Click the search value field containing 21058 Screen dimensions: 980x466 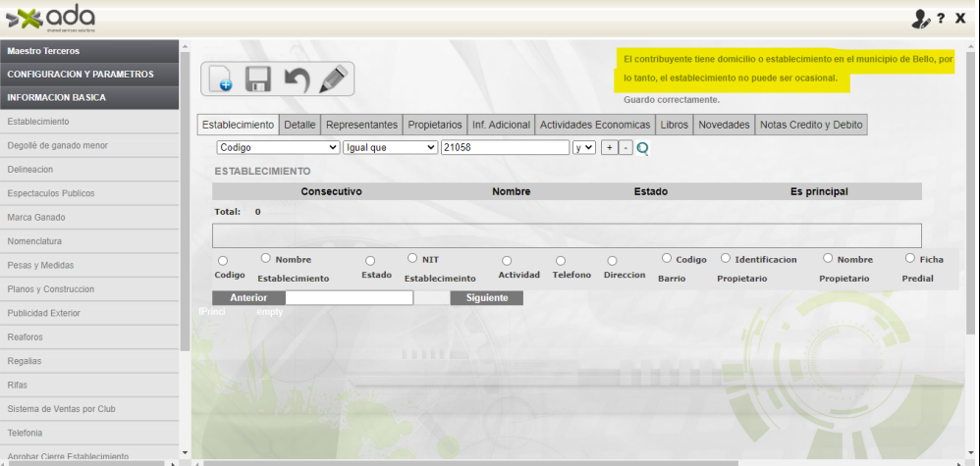click(505, 147)
